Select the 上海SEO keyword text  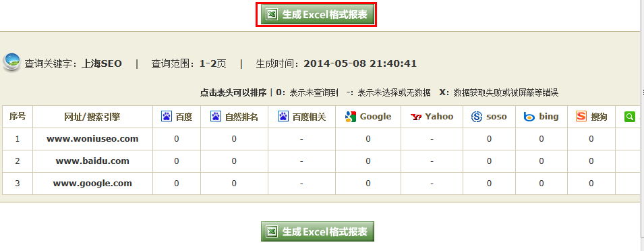coord(102,63)
